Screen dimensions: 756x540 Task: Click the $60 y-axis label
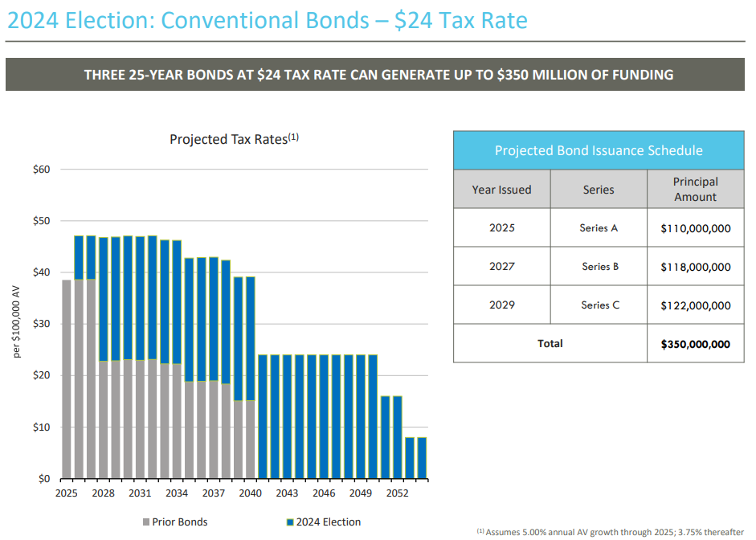click(x=41, y=170)
